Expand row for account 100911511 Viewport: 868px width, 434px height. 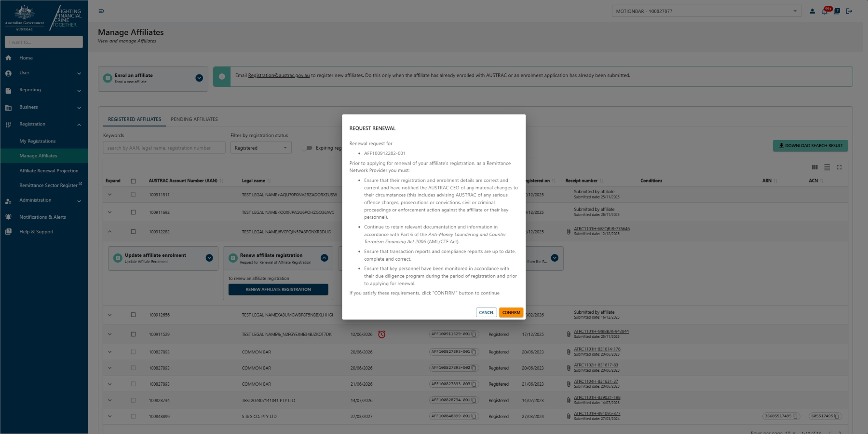109,195
